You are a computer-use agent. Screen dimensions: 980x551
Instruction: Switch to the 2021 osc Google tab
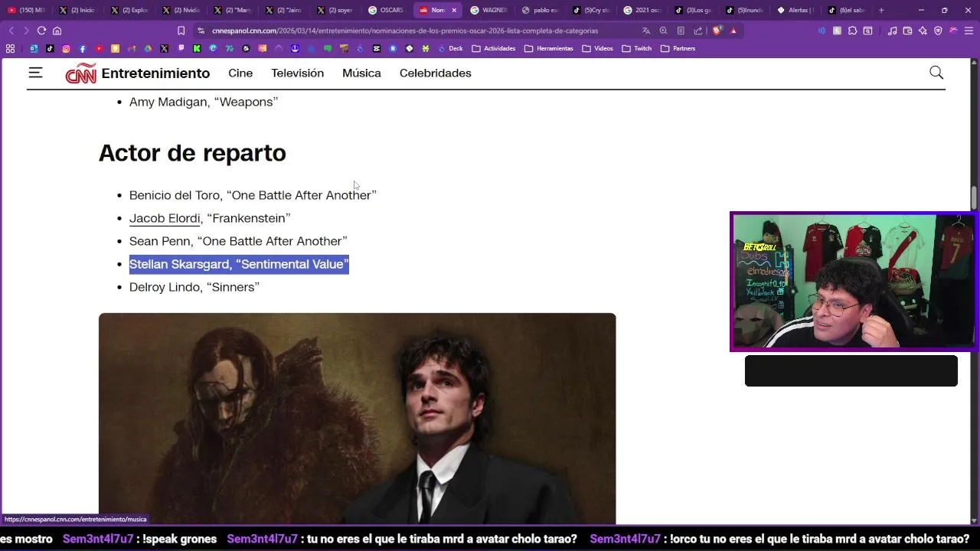pos(642,10)
